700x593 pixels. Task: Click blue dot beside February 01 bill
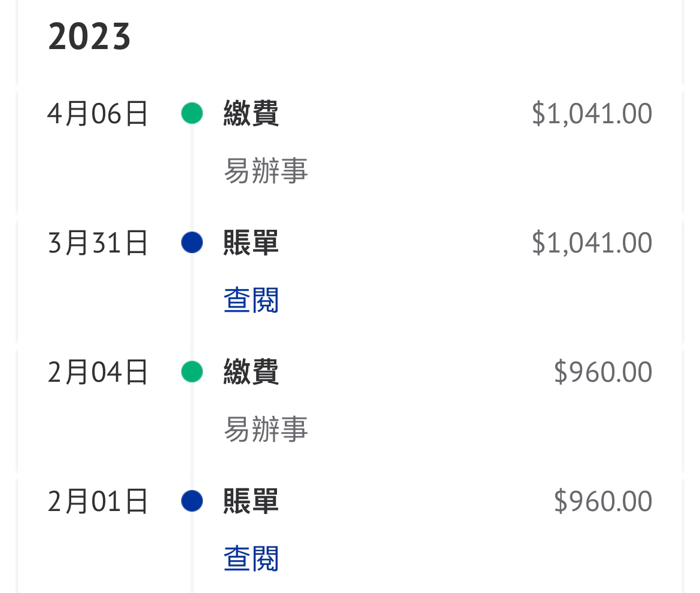point(192,501)
